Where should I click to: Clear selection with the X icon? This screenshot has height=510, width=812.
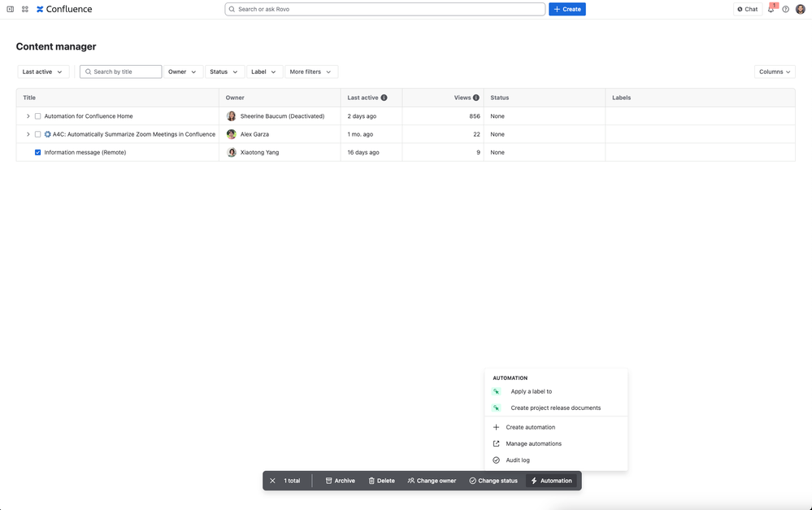coord(272,481)
